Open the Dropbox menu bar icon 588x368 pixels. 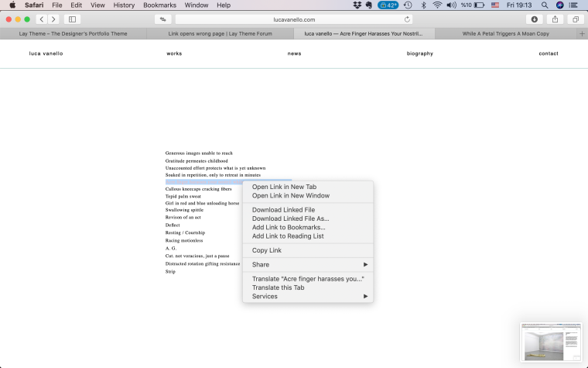pos(357,5)
